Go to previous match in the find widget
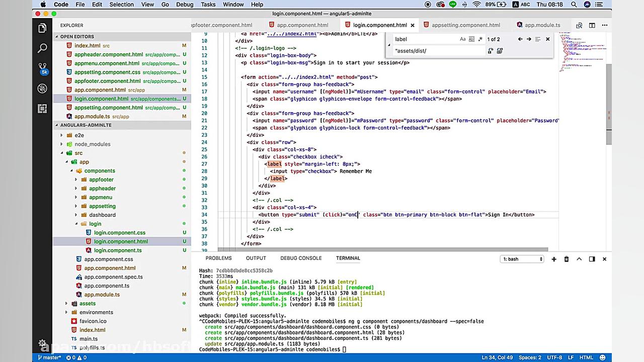Viewport: 644px width, 362px height. [520, 39]
